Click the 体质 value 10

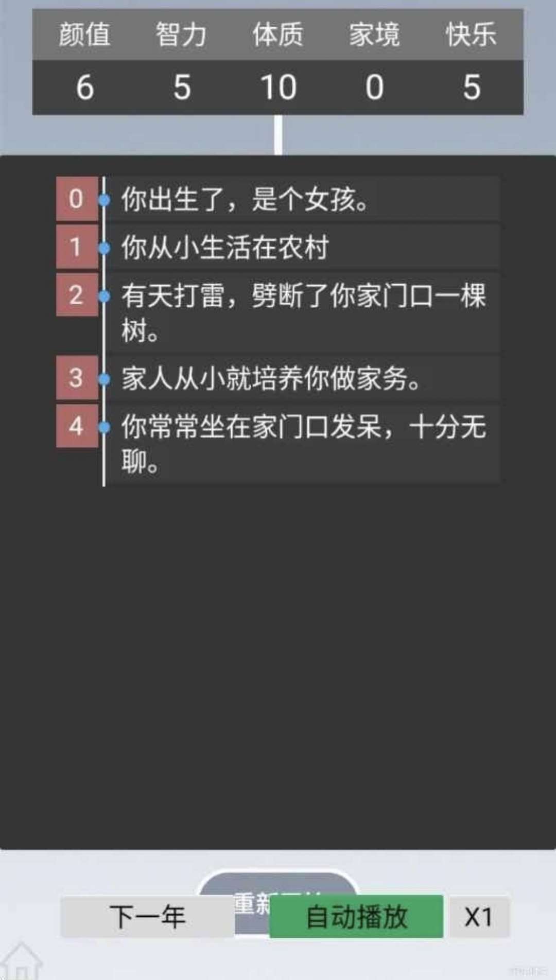pos(278,86)
